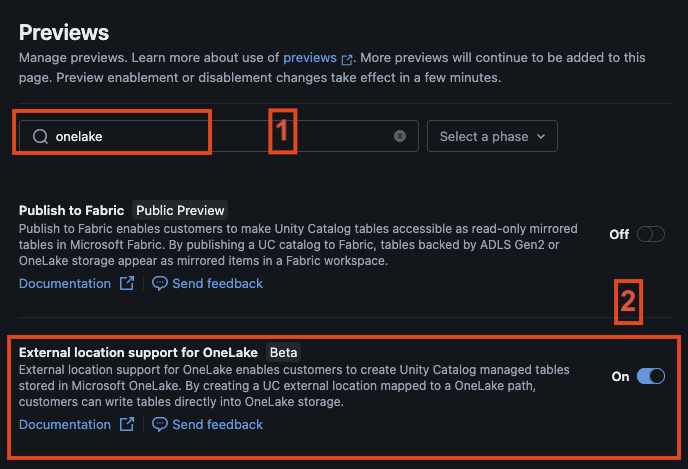Image resolution: width=688 pixels, height=469 pixels.
Task: Clear the onelake search text
Action: [x=400, y=136]
